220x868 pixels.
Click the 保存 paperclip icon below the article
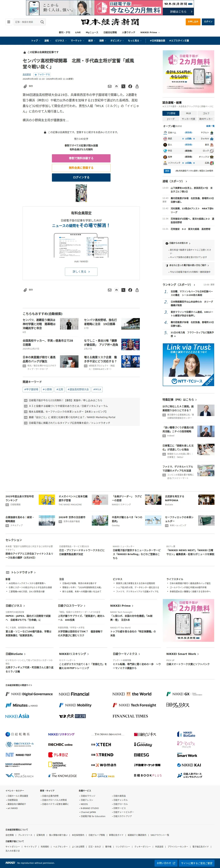pyautogui.click(x=25, y=290)
